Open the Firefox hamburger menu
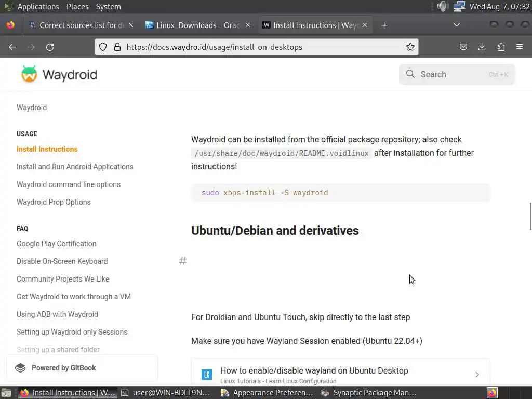The image size is (532, 399). coord(520,47)
